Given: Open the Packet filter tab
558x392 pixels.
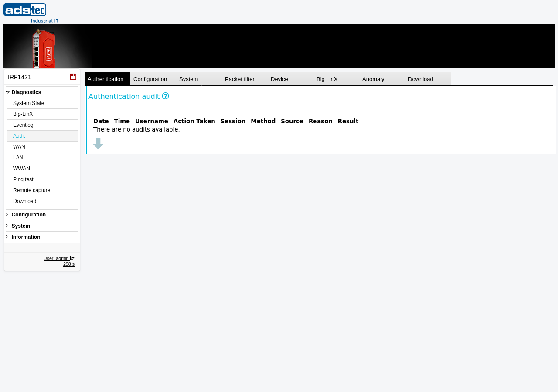Looking at the screenshot, I should coord(245,79).
